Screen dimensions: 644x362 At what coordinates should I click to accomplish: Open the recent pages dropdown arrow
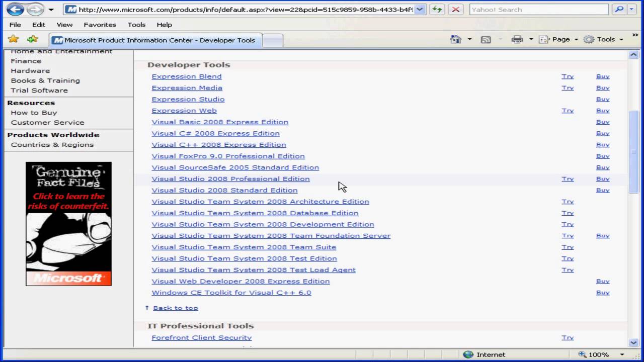pos(51,10)
